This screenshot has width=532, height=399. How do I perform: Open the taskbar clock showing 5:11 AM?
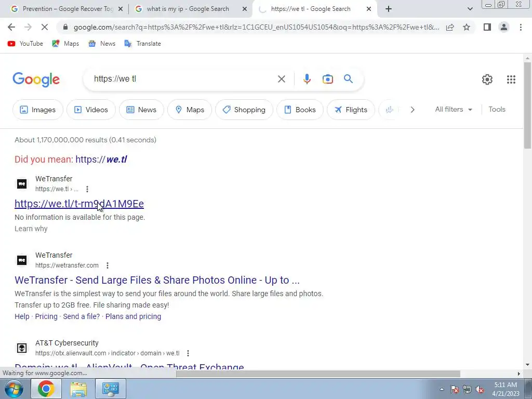(506, 389)
